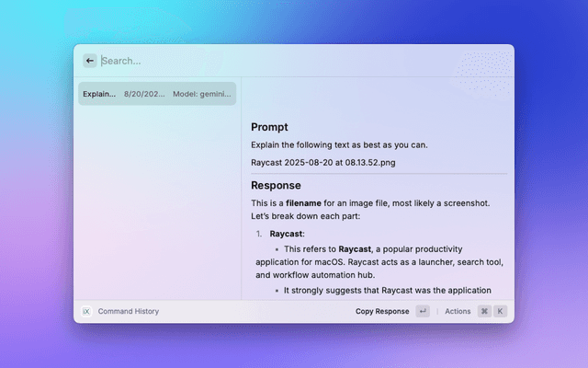Click the K key shortcut icon

pyautogui.click(x=500, y=311)
